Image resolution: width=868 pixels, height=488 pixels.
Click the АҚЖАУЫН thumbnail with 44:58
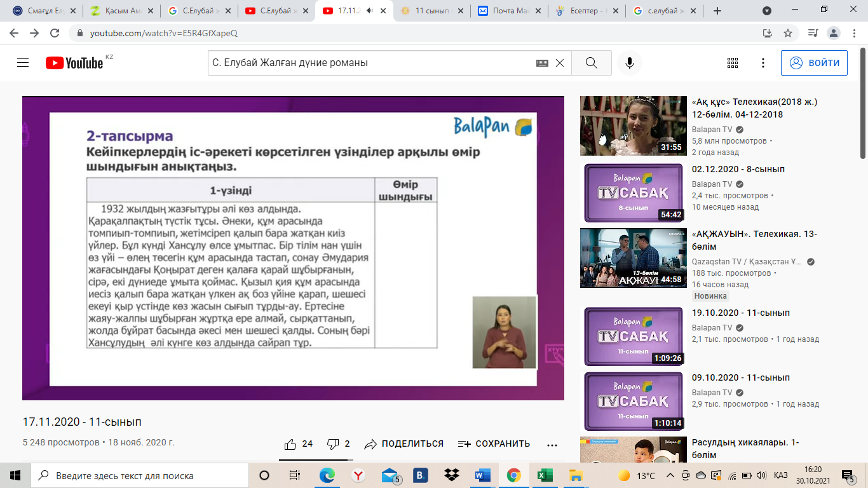[634, 258]
